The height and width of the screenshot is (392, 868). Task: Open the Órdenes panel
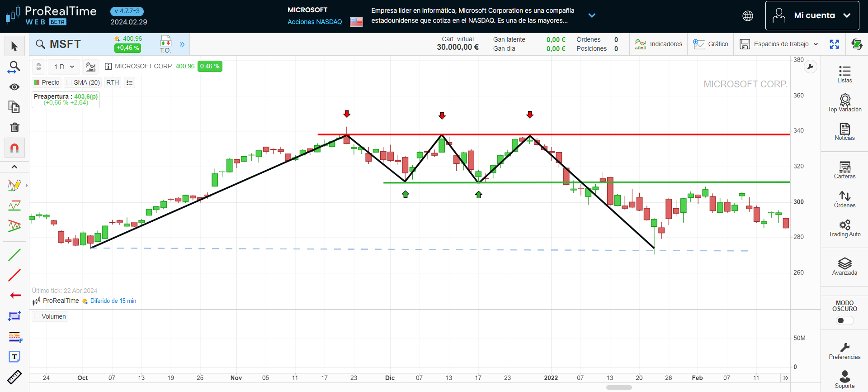(x=844, y=199)
